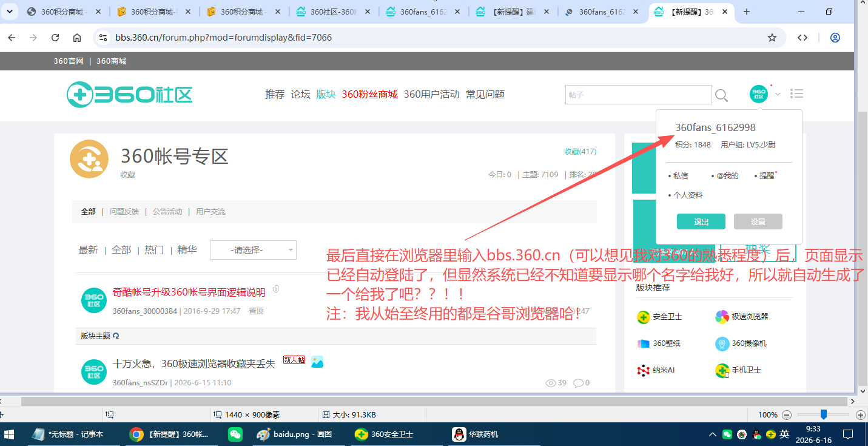The image size is (868, 446).
Task: Click the refresh icon next to 版块主题
Action: [x=116, y=336]
